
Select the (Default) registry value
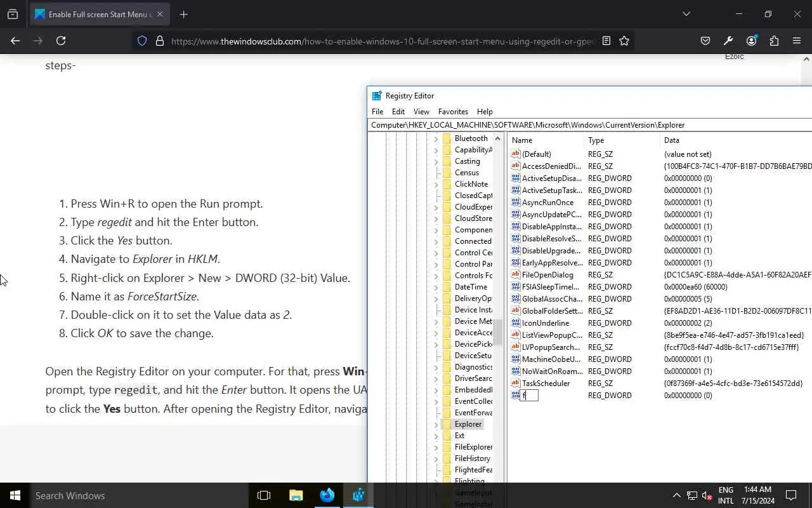pyautogui.click(x=536, y=154)
